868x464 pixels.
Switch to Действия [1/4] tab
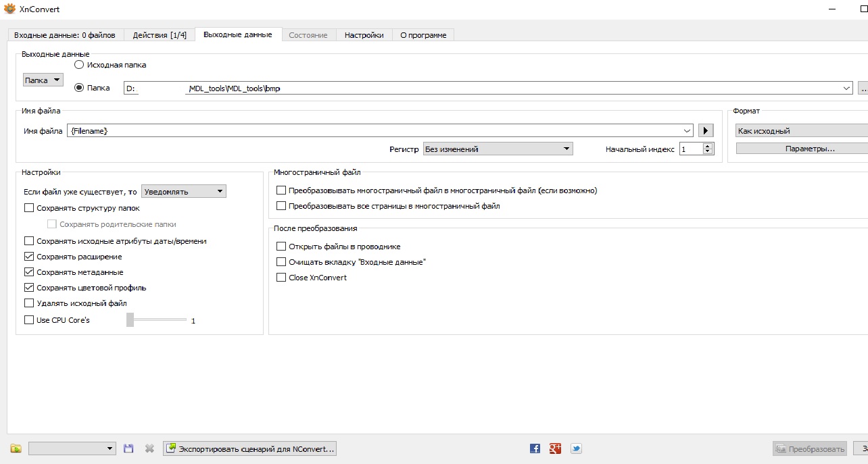click(160, 35)
